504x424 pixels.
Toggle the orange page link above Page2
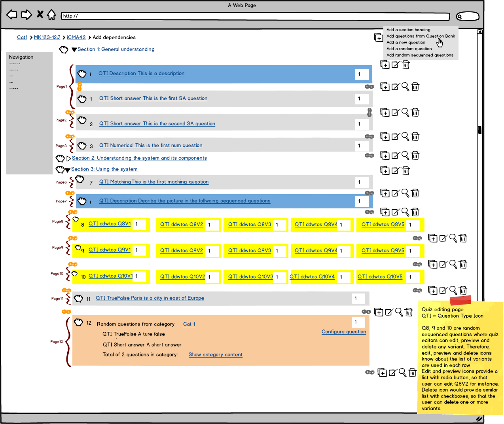point(70,113)
